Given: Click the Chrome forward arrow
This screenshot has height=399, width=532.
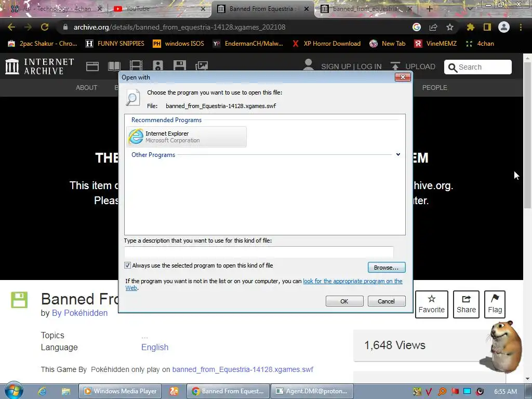Looking at the screenshot, I should point(28,27).
